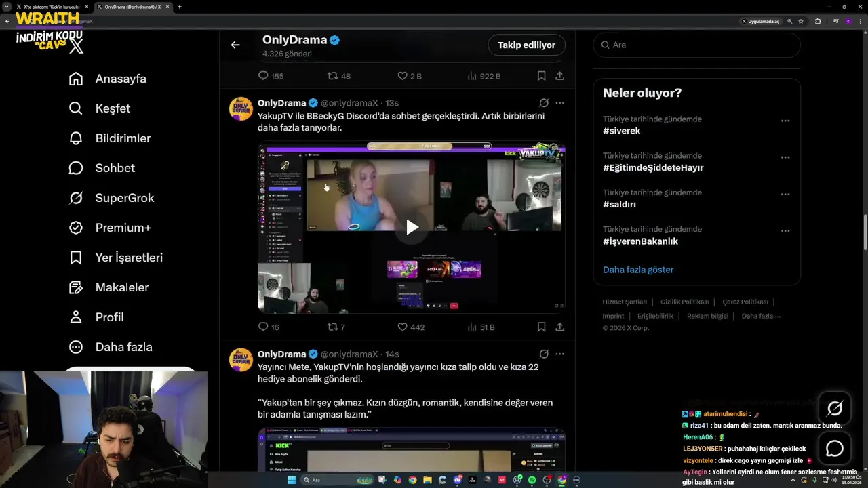This screenshot has width=868, height=488.
Task: Open Grok explain icon on the 14s post
Action: pos(544,354)
